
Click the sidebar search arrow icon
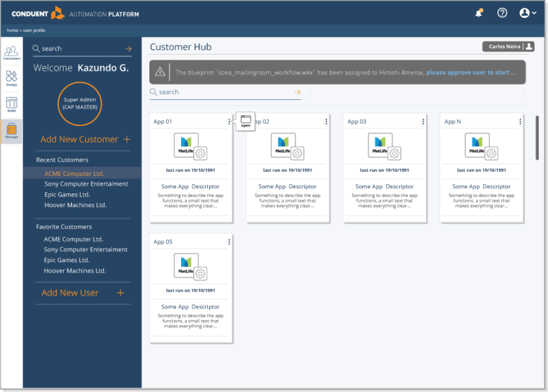(129, 49)
